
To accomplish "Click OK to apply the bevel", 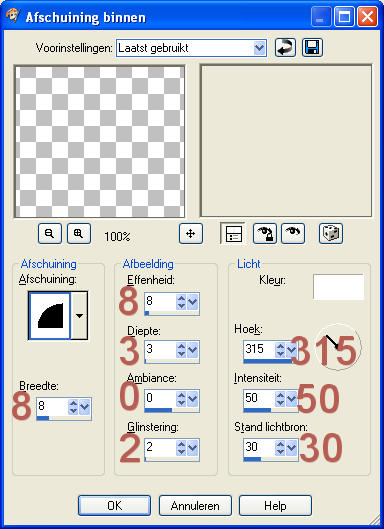I will [114, 505].
